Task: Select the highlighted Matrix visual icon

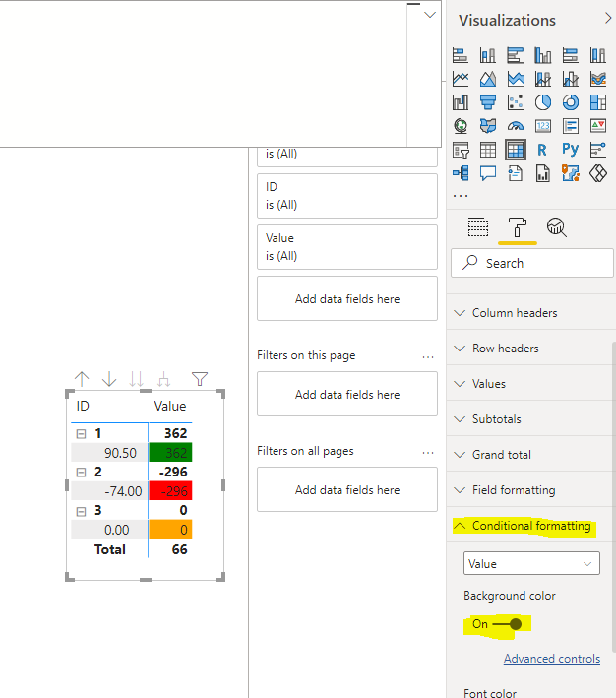Action: click(516, 150)
